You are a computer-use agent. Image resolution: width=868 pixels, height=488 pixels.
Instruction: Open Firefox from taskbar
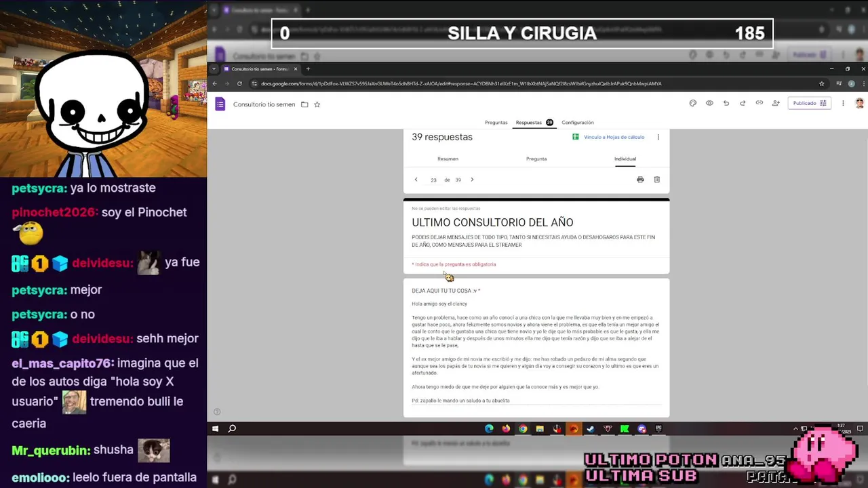[x=506, y=428]
